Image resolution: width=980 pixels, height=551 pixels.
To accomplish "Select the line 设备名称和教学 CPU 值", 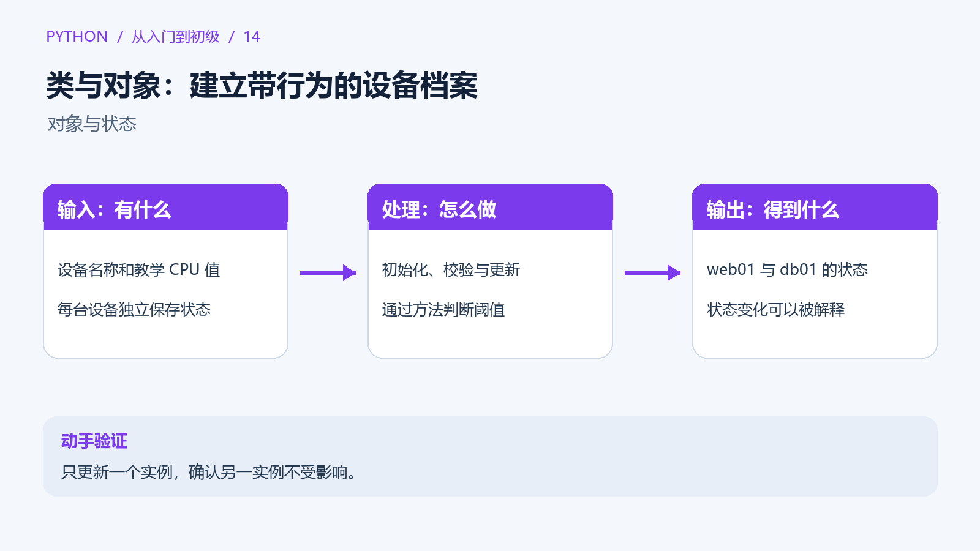I will (139, 270).
